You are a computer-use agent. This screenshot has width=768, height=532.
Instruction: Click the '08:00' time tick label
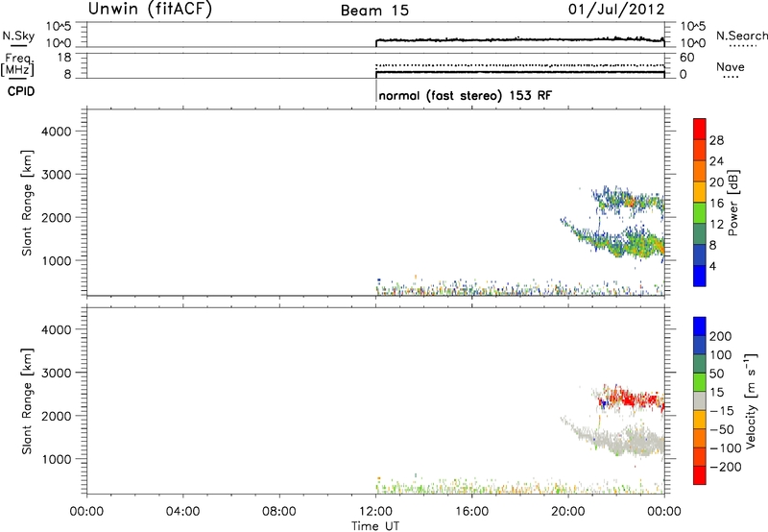pyautogui.click(x=279, y=512)
